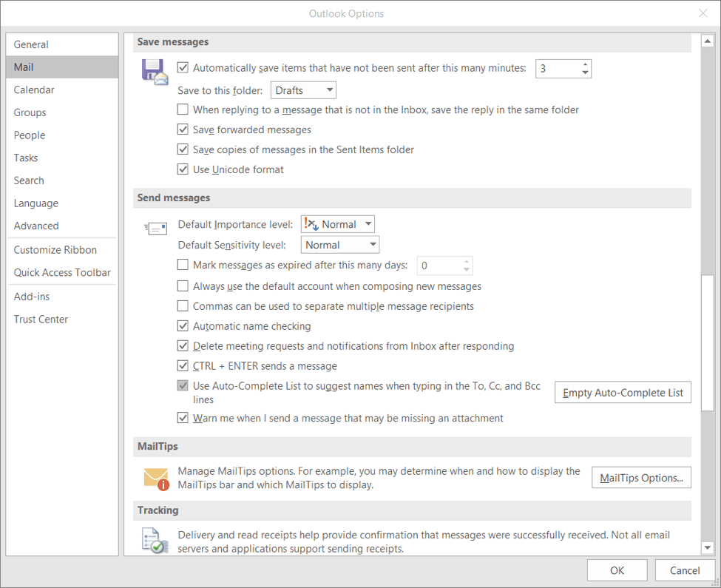721x588 pixels.
Task: Increase auto-save minutes with up arrow
Action: tap(585, 64)
